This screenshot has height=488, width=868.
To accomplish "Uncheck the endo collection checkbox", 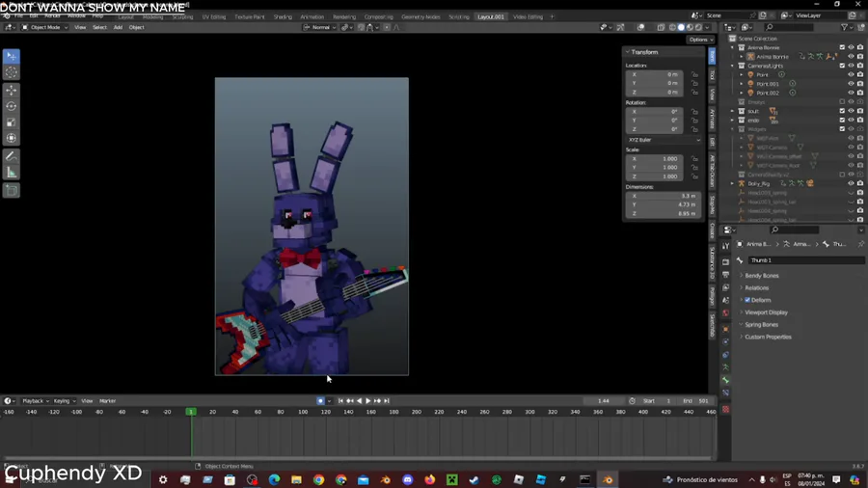I will (842, 120).
